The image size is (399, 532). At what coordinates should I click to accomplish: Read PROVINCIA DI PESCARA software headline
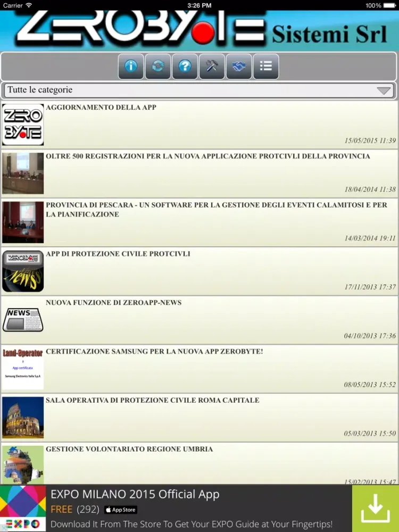pyautogui.click(x=217, y=210)
